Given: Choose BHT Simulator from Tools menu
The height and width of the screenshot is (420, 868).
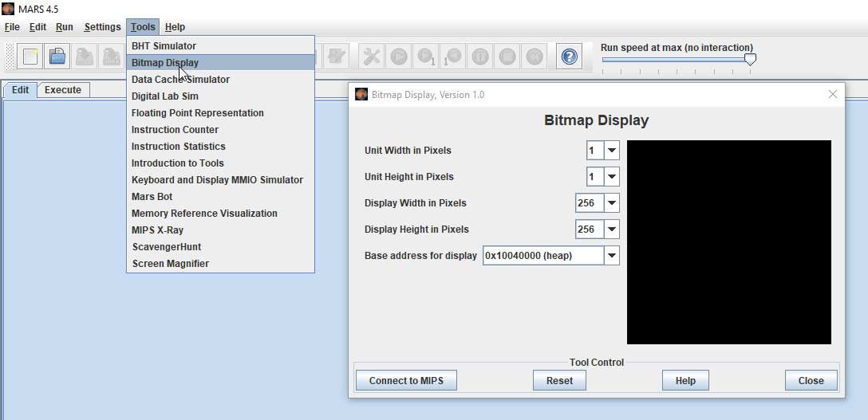Looking at the screenshot, I should coord(220,46).
